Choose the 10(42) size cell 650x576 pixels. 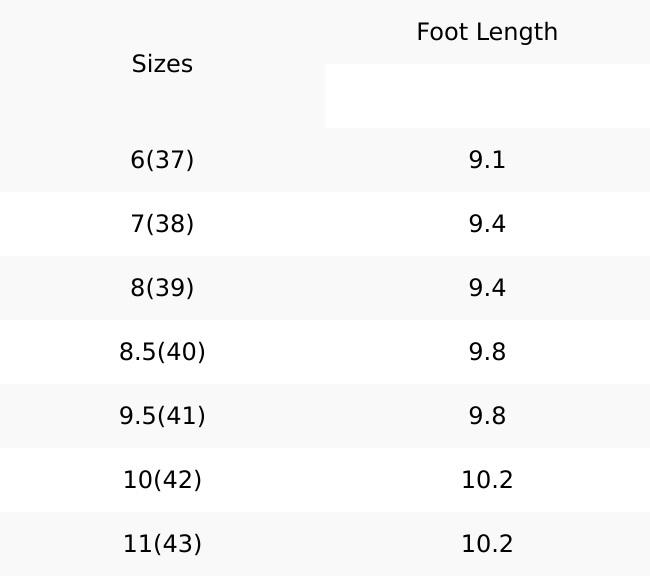pyautogui.click(x=162, y=480)
